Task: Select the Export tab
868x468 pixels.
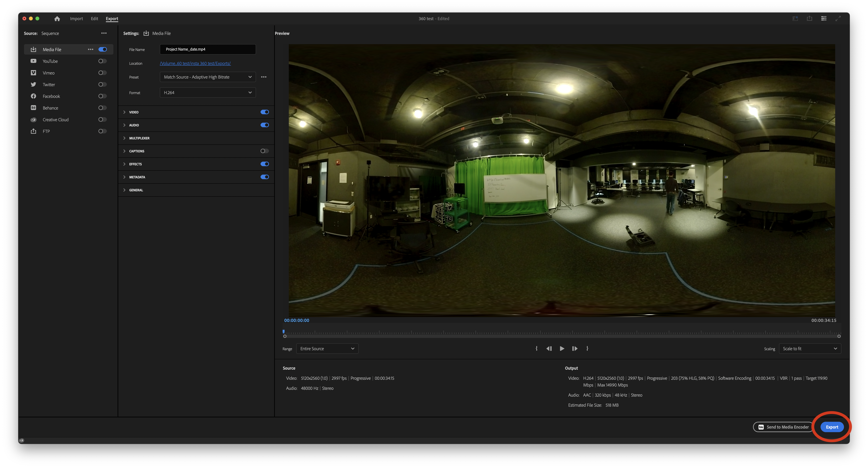Action: click(112, 18)
